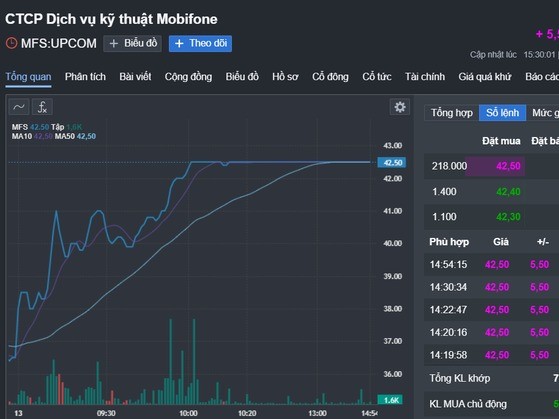The width and height of the screenshot is (559, 419).
Task: Go to the Hồ sơ tab
Action: 285,77
